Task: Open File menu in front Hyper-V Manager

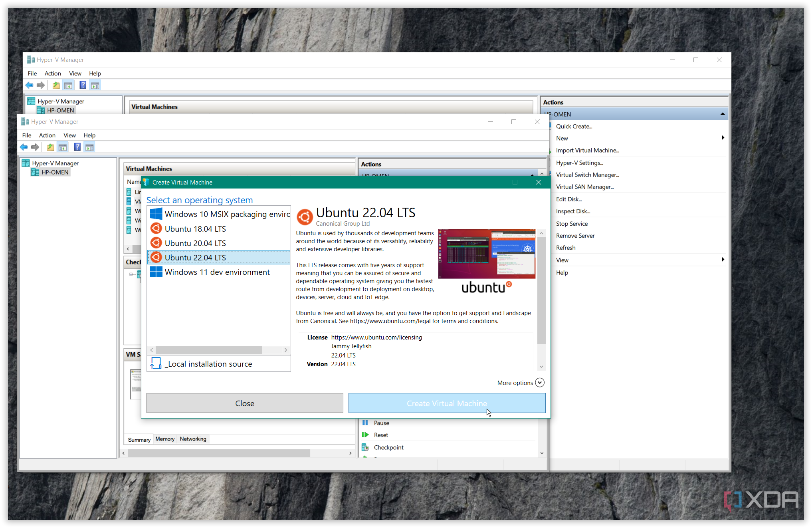Action: click(x=27, y=135)
